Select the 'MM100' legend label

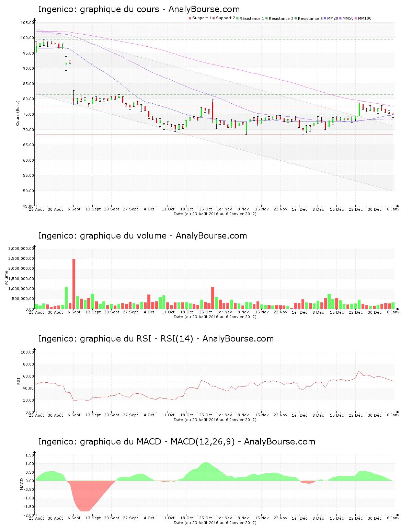coord(365,18)
